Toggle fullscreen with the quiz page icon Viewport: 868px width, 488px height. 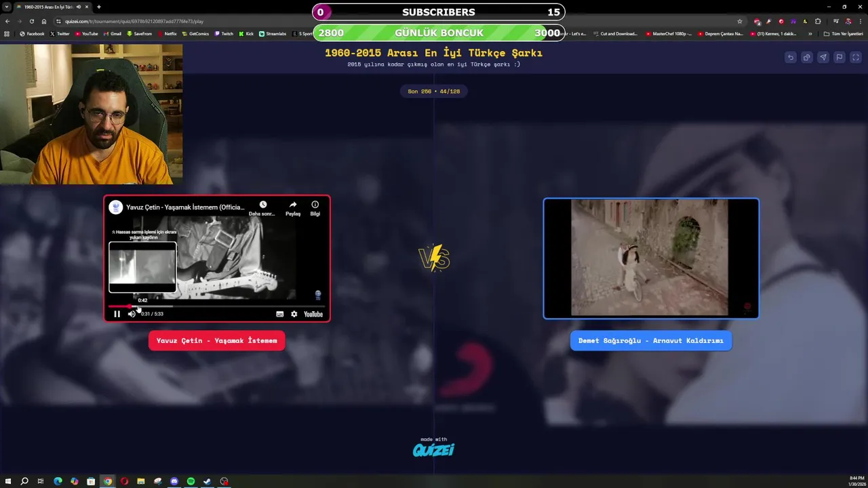(856, 58)
